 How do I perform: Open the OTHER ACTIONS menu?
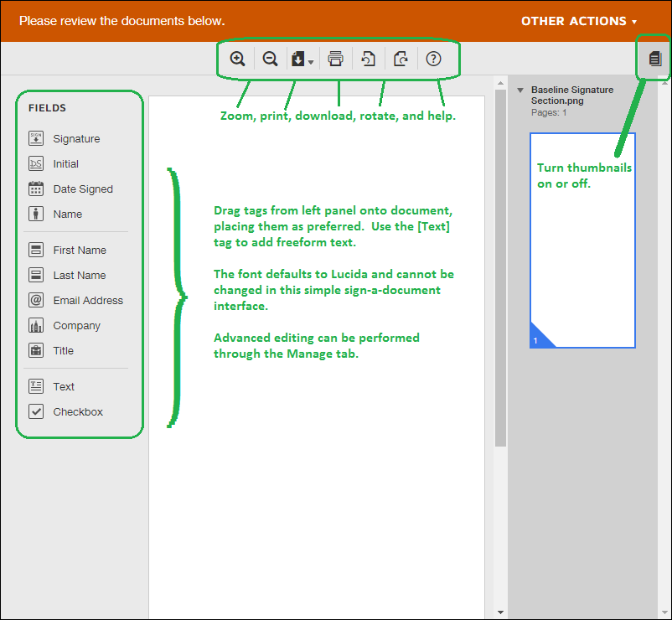pos(578,21)
